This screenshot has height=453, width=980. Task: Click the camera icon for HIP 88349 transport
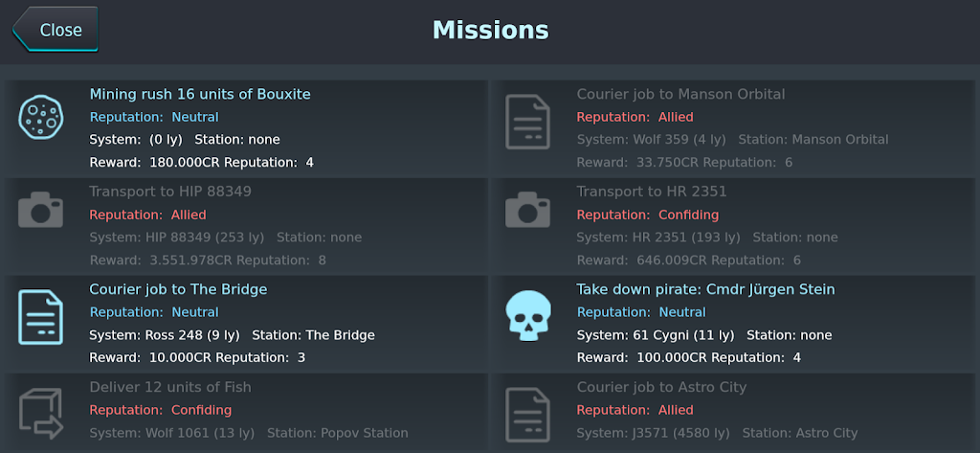(x=41, y=212)
